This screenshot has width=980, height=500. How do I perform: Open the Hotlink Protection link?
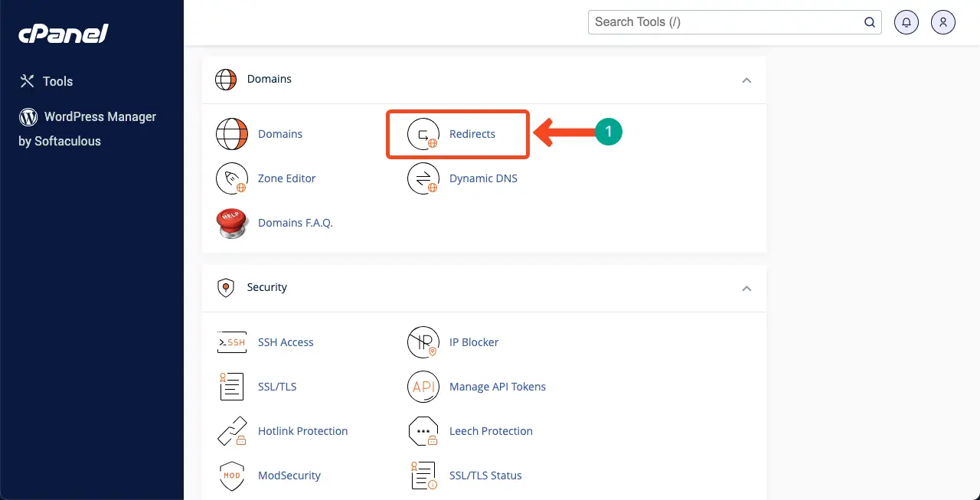303,431
